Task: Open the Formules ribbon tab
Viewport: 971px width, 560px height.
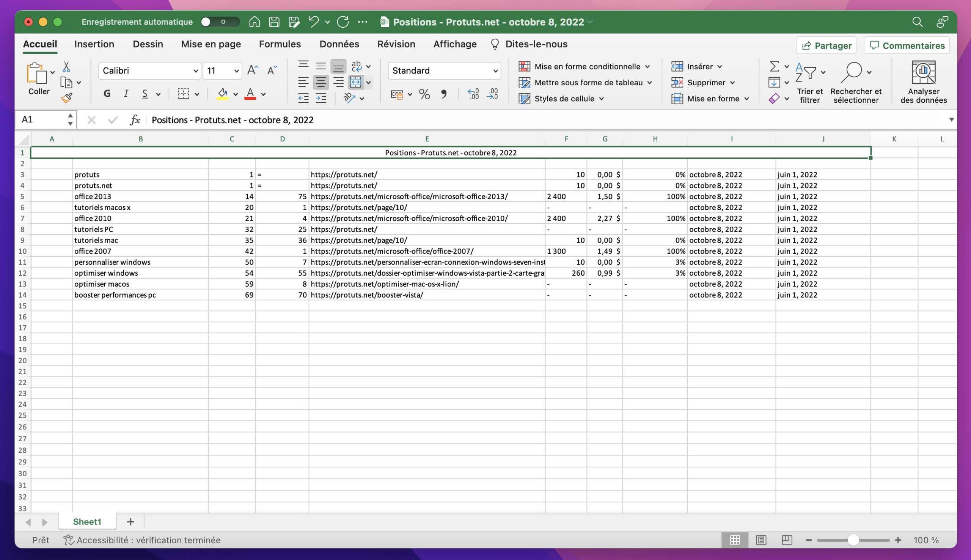Action: [x=280, y=44]
